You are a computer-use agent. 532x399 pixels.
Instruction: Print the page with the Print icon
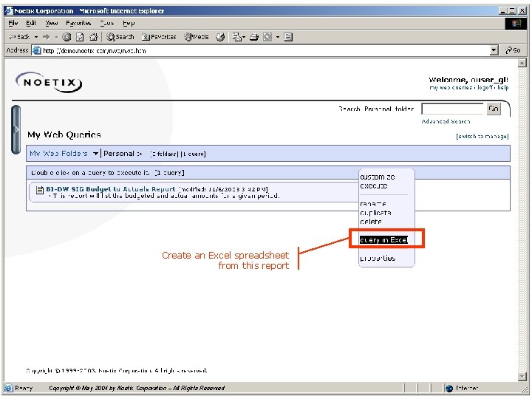coord(254,37)
